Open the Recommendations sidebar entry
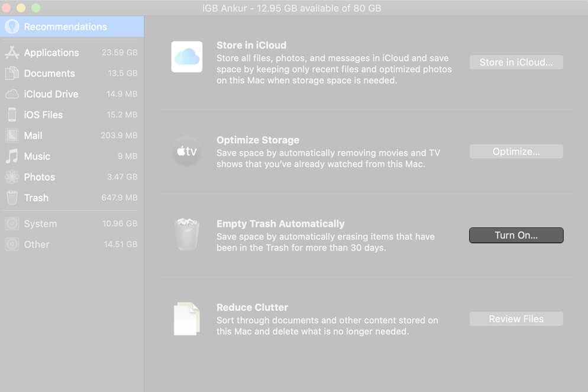588x392 pixels. click(72, 27)
